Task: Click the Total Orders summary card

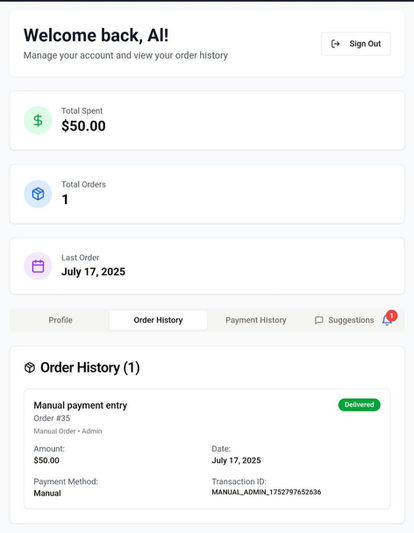Action: [207, 194]
